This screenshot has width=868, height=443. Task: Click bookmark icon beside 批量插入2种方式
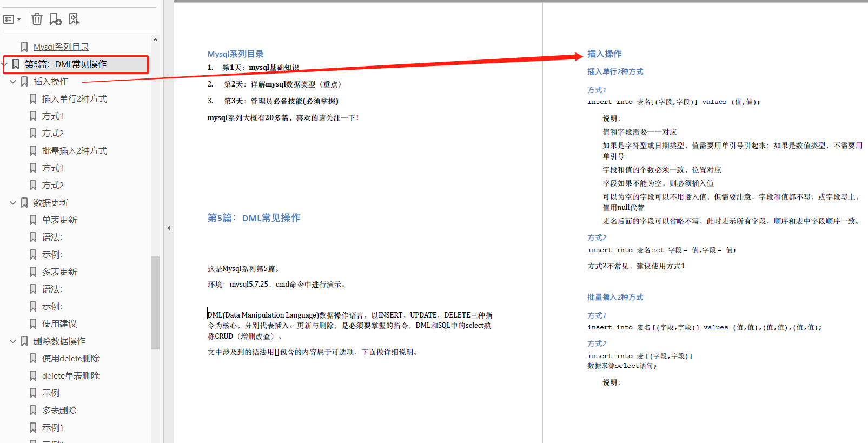(x=33, y=151)
